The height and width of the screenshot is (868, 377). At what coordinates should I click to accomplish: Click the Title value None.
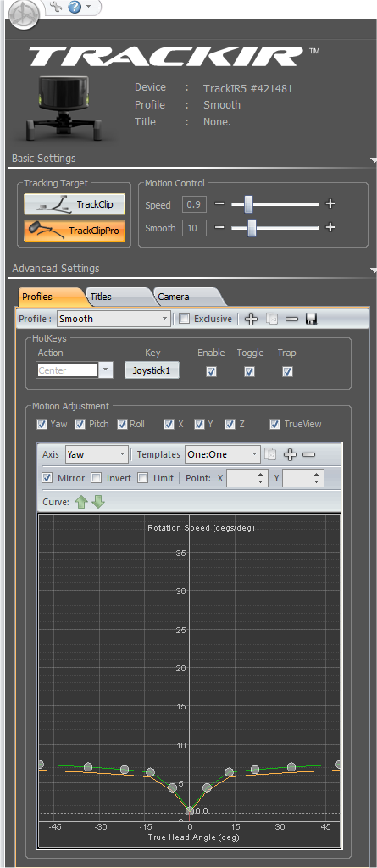pyautogui.click(x=217, y=122)
